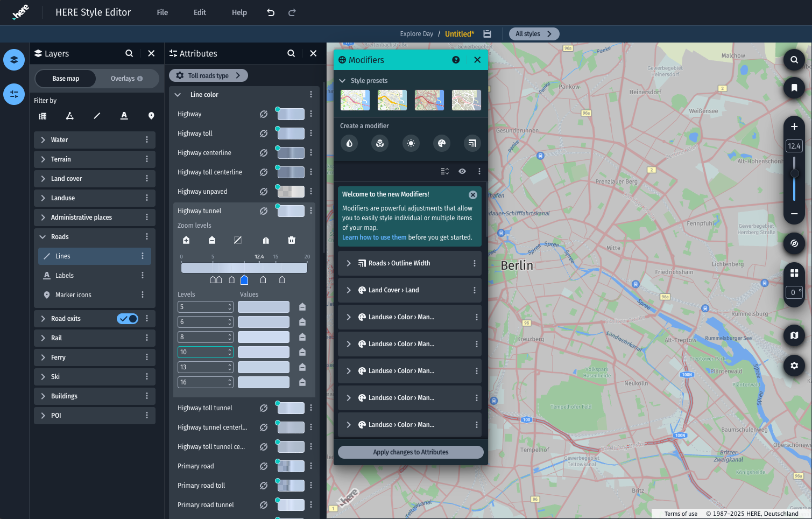
Task: Expand the Water layer group
Action: point(43,140)
